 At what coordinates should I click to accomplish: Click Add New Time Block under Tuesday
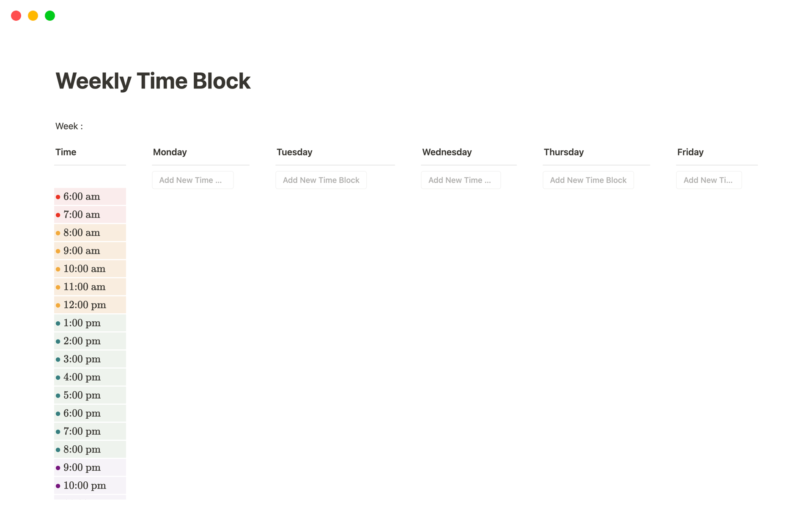[x=321, y=179]
